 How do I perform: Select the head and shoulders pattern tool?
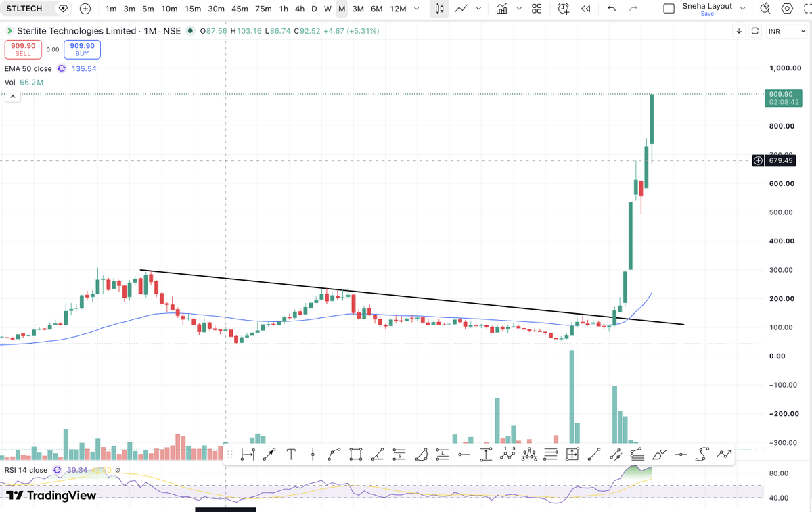tap(529, 455)
